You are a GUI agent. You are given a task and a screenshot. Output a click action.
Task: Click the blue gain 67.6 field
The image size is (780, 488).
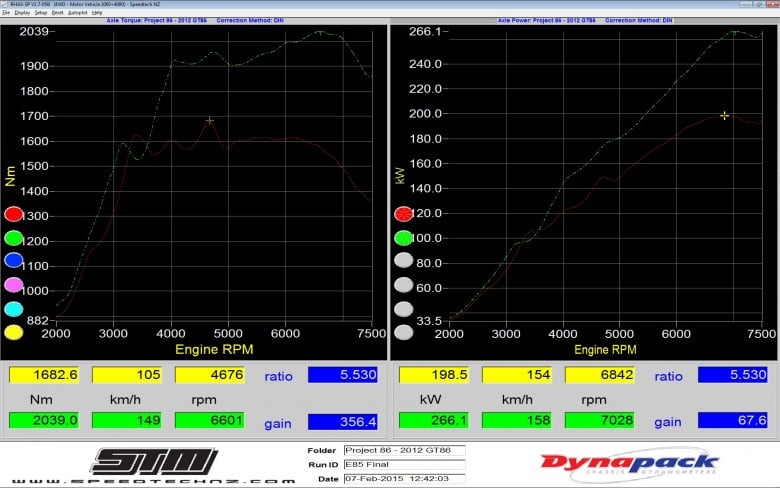733,420
